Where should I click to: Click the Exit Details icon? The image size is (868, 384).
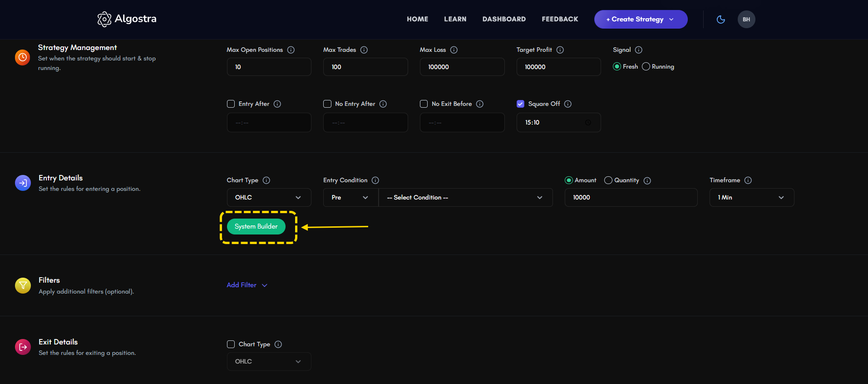coord(23,347)
